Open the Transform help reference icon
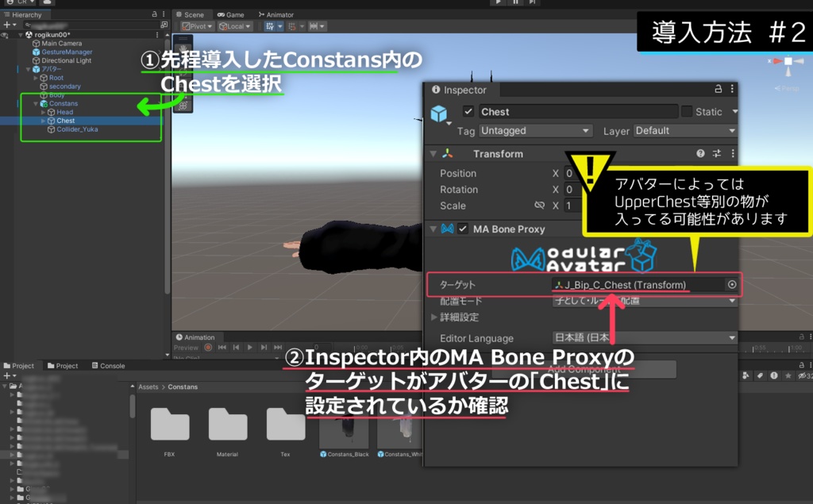Image resolution: width=813 pixels, height=504 pixels. click(x=700, y=153)
